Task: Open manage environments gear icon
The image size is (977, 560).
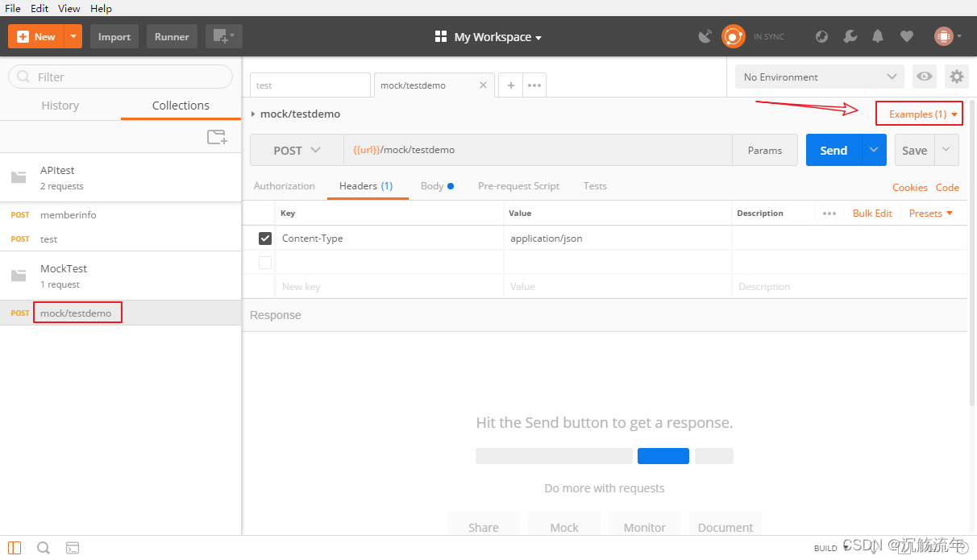Action: coord(957,77)
